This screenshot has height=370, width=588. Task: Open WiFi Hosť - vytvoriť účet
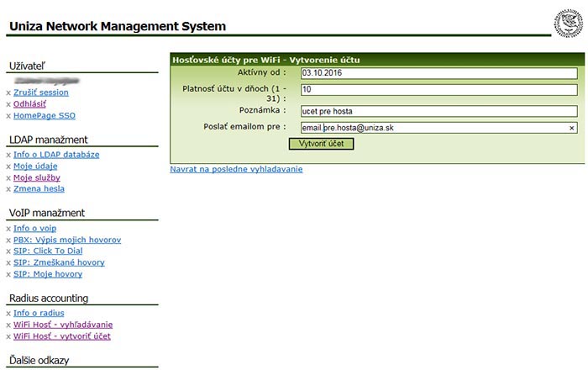[x=62, y=336]
